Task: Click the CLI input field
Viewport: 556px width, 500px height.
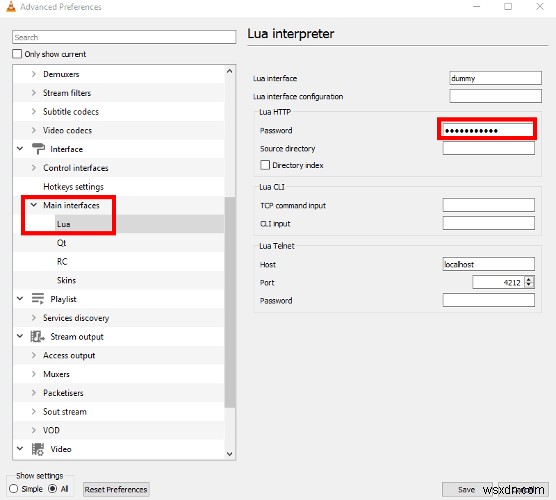Action: (489, 223)
